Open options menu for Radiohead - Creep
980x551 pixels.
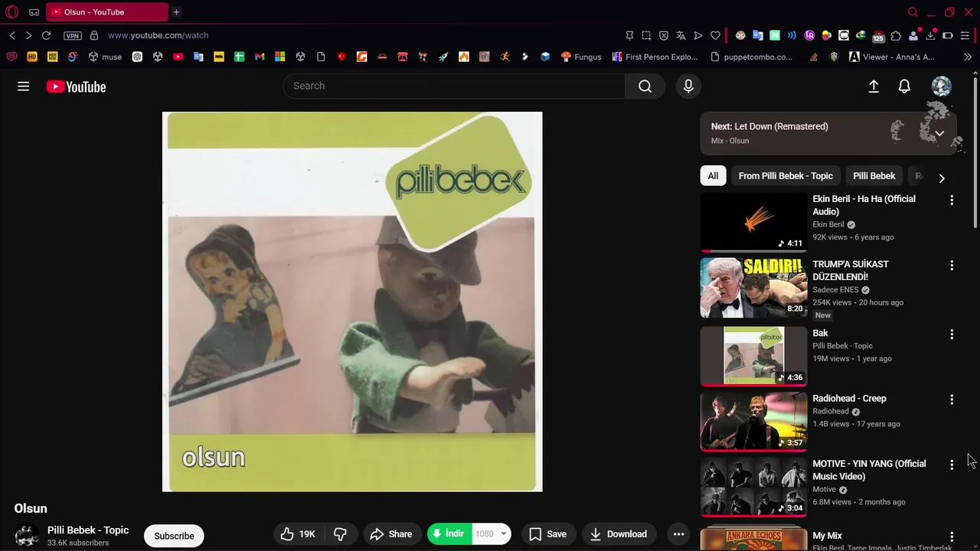(952, 399)
